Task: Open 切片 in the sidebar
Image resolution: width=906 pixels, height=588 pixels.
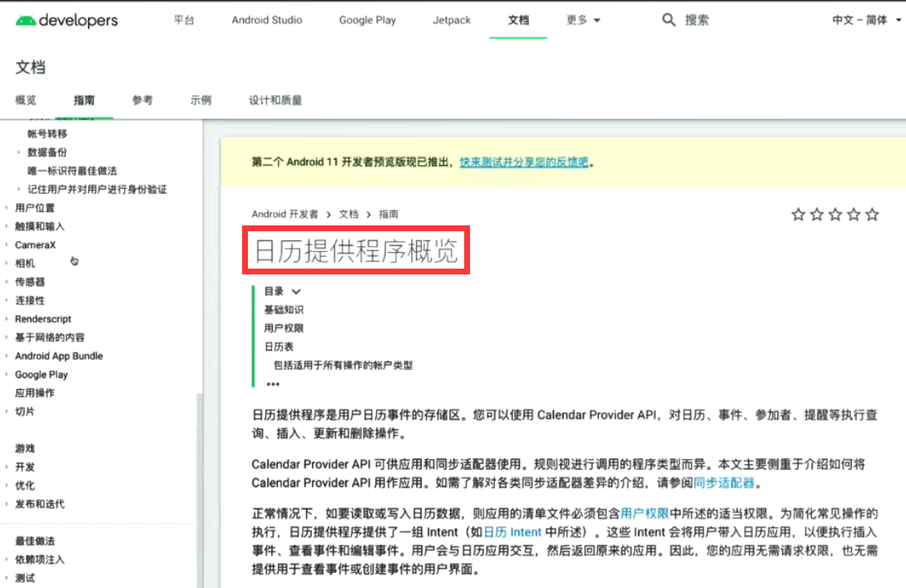Action: [x=25, y=411]
